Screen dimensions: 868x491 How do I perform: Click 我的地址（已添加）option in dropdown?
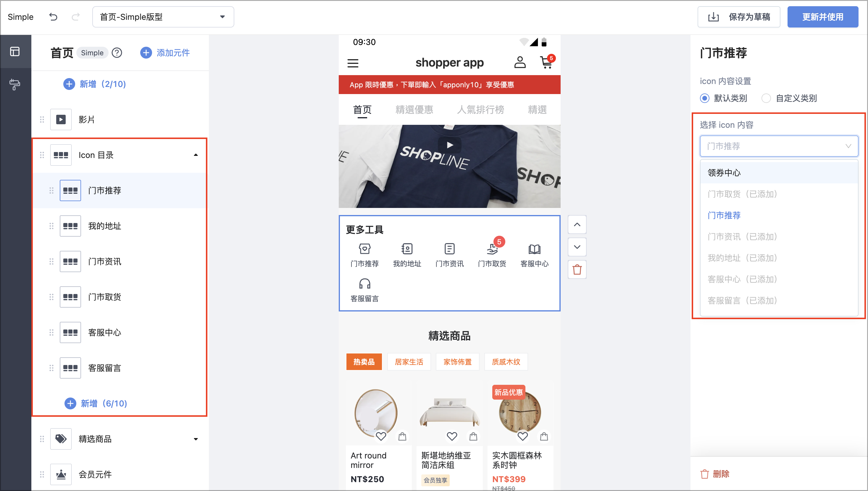[779, 258]
